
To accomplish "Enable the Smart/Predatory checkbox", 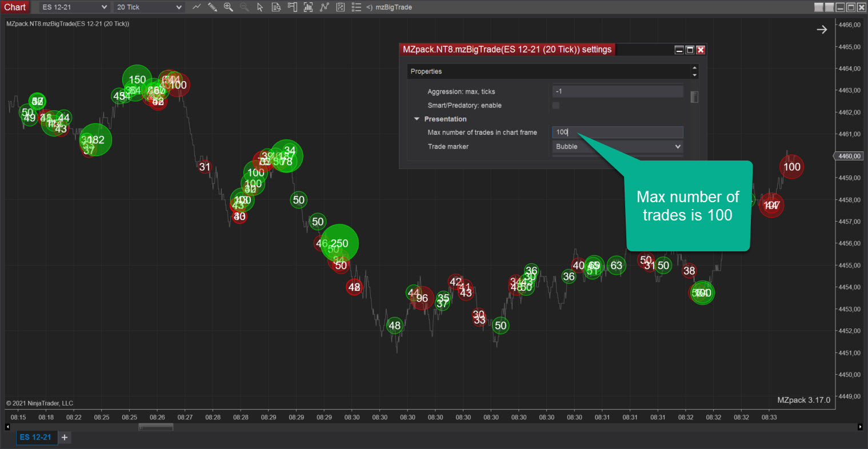I will pos(556,105).
